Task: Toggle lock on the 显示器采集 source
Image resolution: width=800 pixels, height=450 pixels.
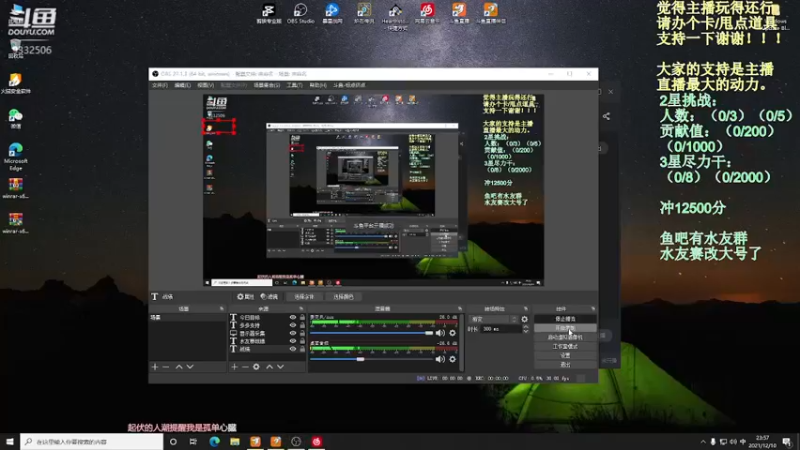Action: [302, 333]
